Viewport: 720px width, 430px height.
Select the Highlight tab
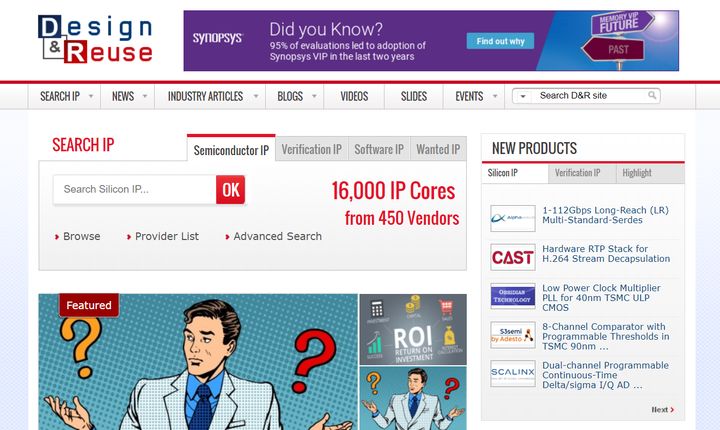coord(650,173)
